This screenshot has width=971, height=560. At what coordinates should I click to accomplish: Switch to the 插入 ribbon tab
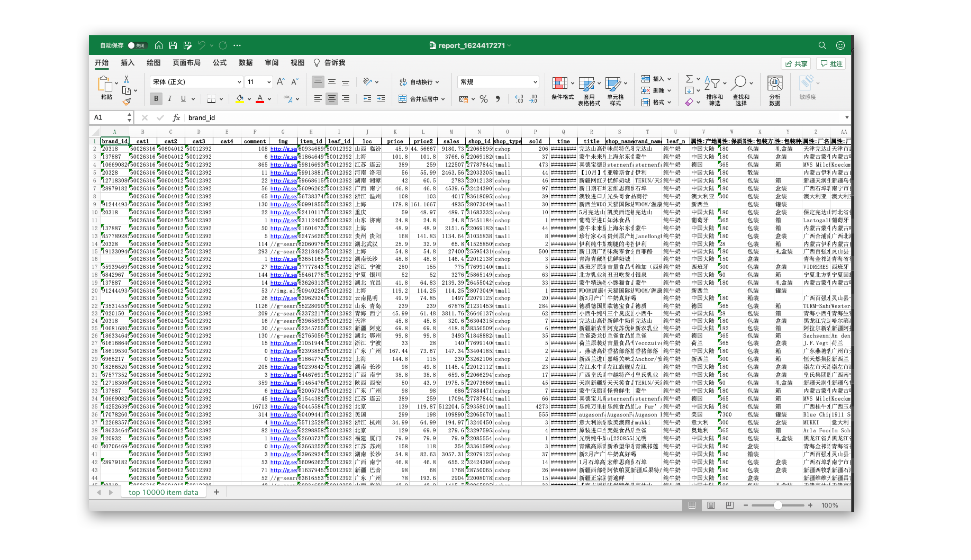[127, 63]
